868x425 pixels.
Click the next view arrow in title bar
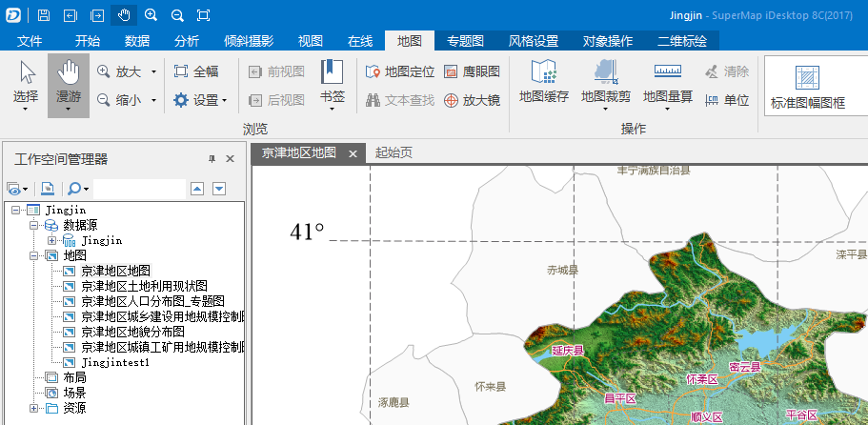click(97, 15)
